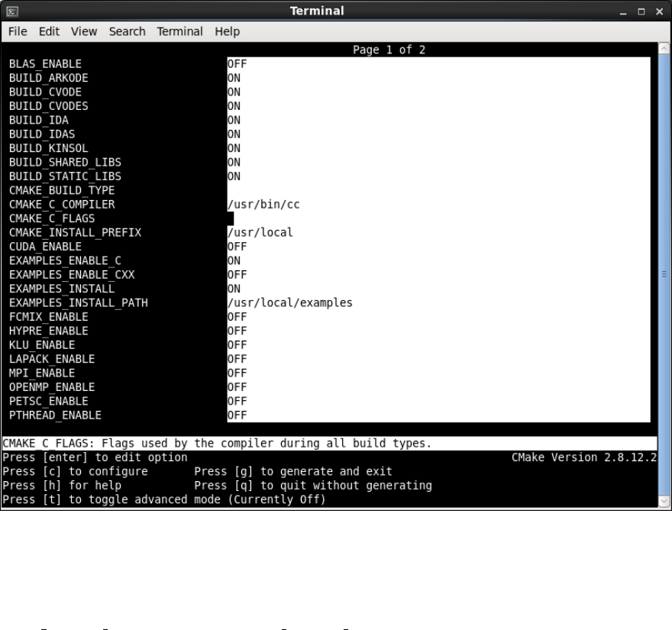The width and height of the screenshot is (672, 630).
Task: Select the CMAKE_C_COMPILER option name
Action: (62, 205)
